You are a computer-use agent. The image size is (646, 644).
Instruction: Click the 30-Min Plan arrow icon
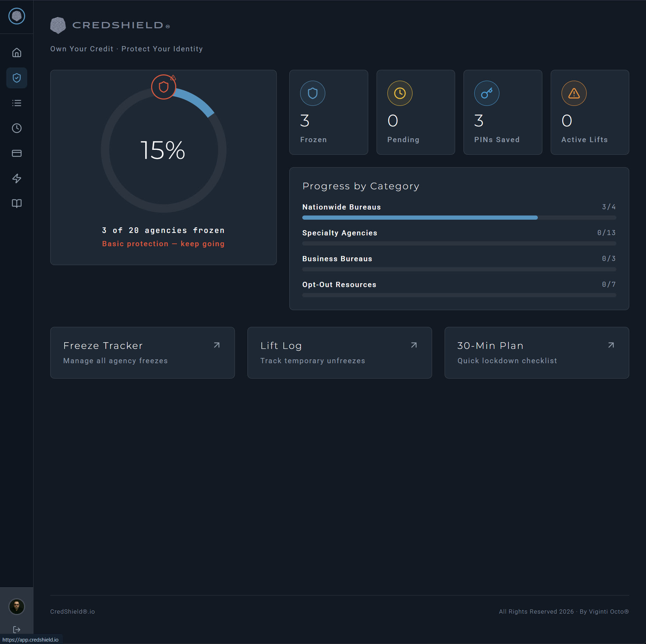tap(611, 345)
